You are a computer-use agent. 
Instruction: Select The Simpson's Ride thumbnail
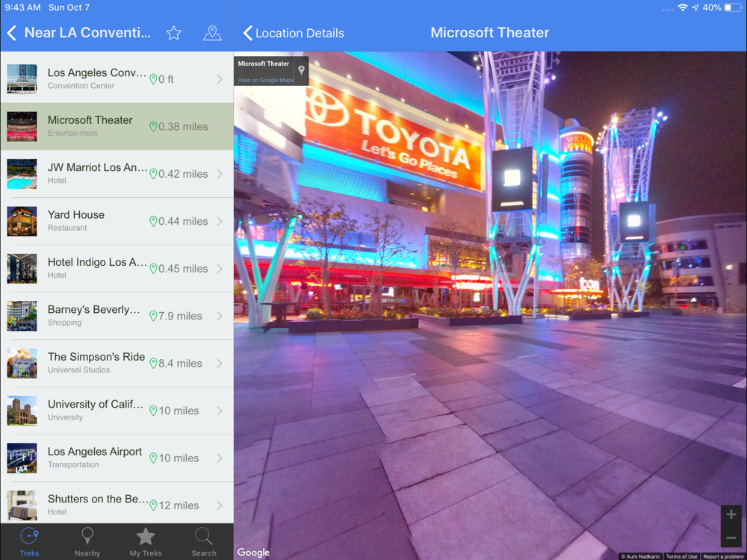[x=22, y=363]
